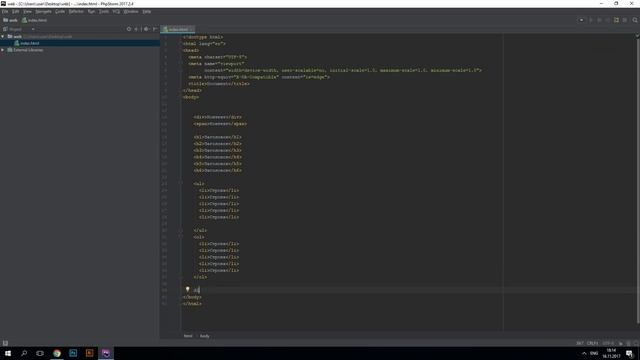The height and width of the screenshot is (360, 640).
Task: Open the Edit menu
Action: click(x=16, y=11)
